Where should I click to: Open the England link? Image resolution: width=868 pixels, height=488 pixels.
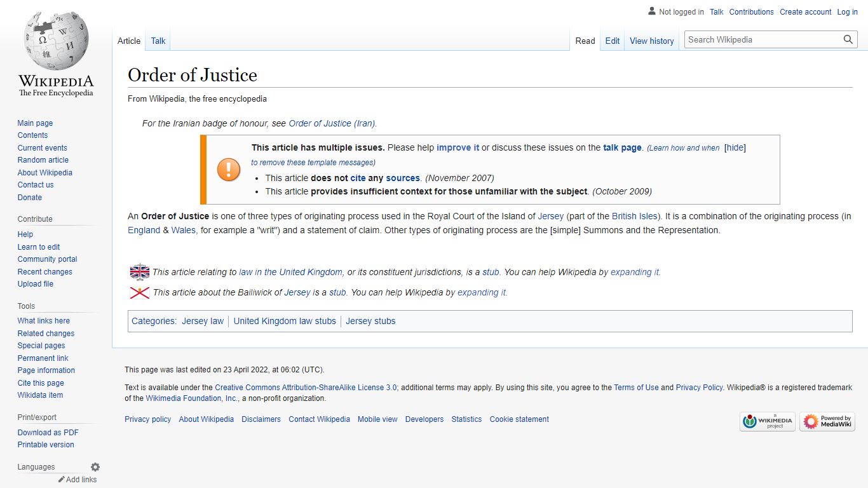pos(144,230)
